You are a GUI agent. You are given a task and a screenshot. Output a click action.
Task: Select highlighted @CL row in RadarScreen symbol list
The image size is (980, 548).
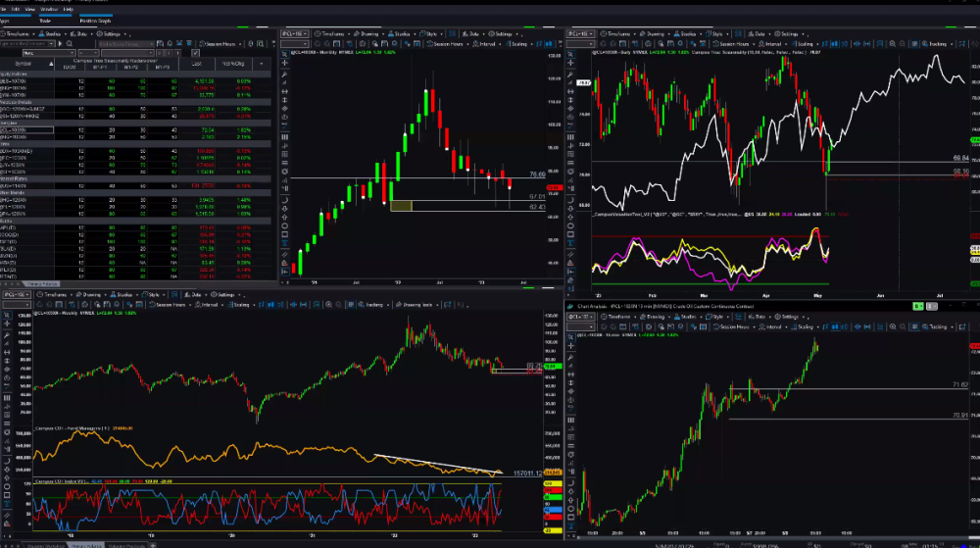click(x=26, y=130)
